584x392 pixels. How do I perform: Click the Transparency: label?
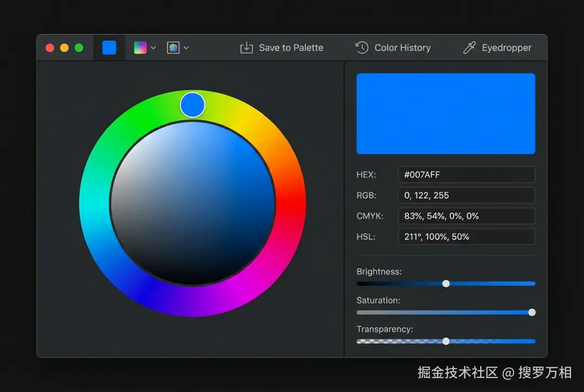pos(385,329)
